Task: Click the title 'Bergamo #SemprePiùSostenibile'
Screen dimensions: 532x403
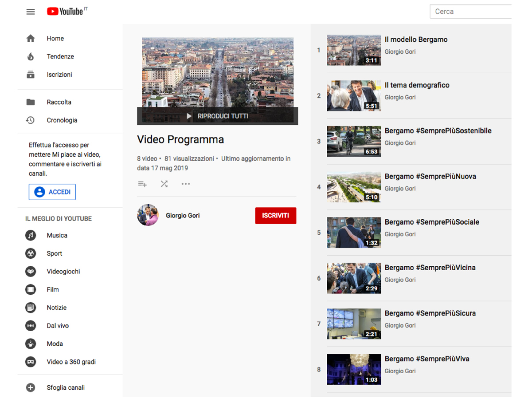Action: (438, 131)
